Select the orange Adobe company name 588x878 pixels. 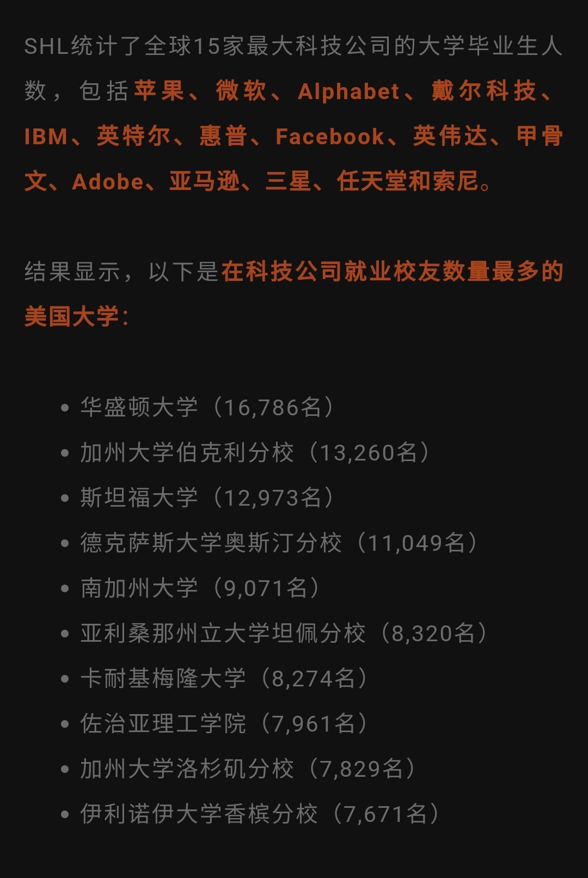(108, 182)
